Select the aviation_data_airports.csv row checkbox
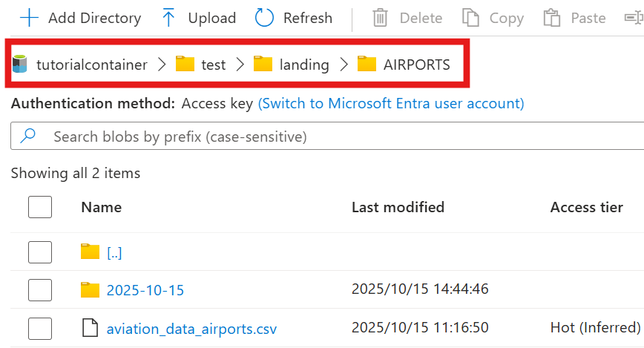Screen dimensions: 644x348 (x=40, y=328)
